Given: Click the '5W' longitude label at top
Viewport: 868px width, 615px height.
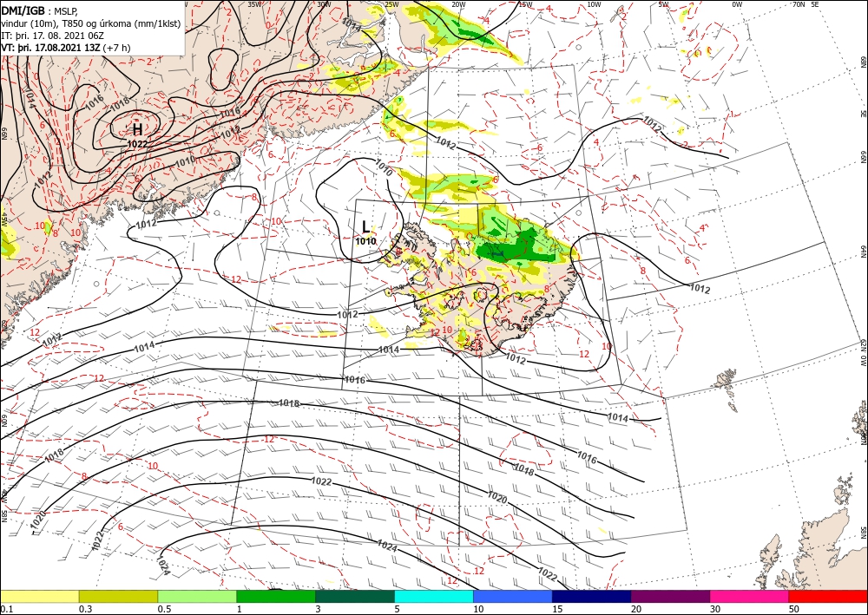Looking at the screenshot, I should pos(664,3).
